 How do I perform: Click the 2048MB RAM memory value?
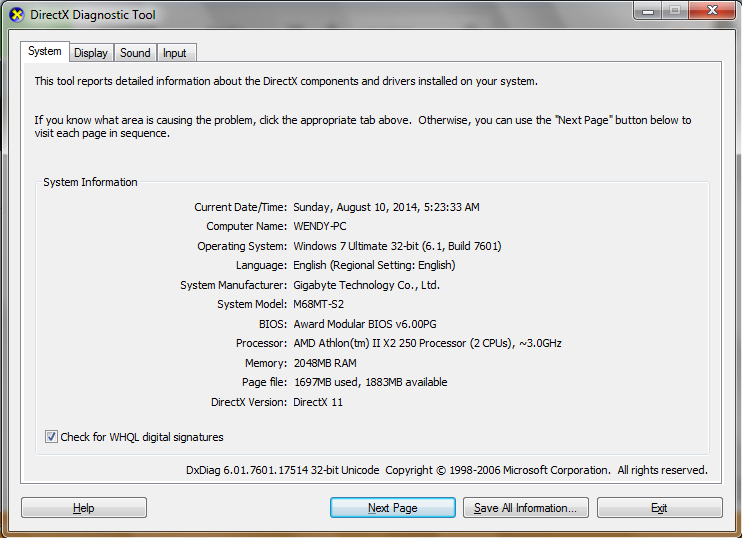(x=325, y=363)
